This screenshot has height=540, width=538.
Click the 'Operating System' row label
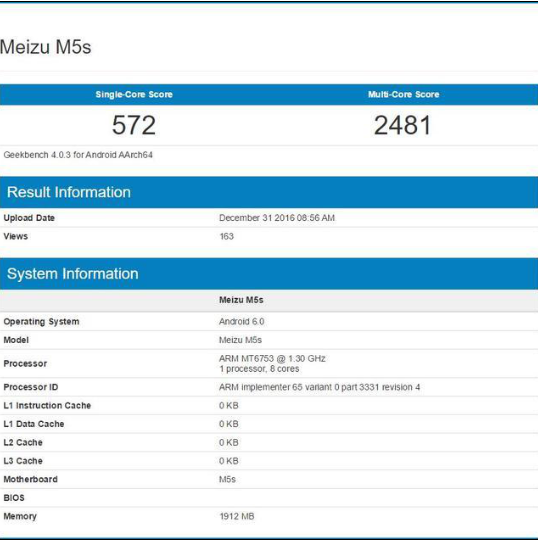pyautogui.click(x=41, y=322)
